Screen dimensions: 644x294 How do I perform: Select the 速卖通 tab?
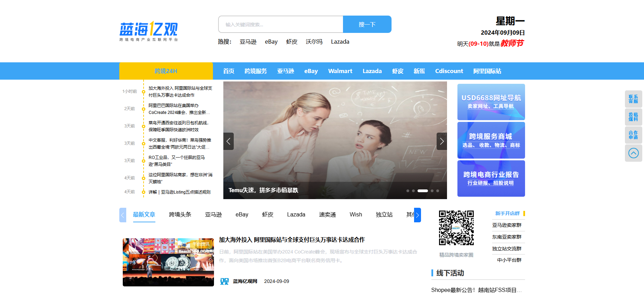pyautogui.click(x=327, y=215)
